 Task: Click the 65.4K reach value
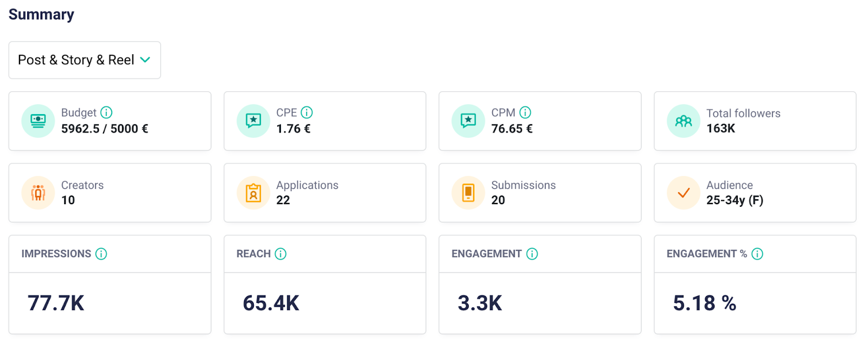coord(271,303)
